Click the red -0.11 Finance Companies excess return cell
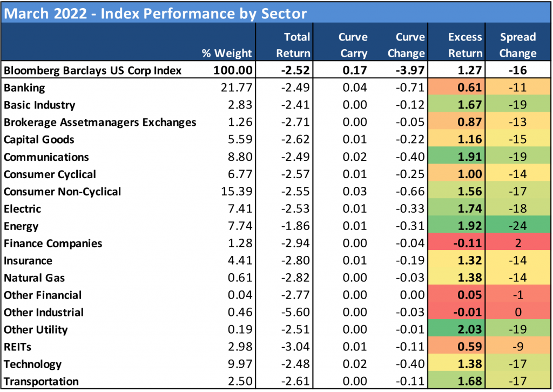The height and width of the screenshot is (392, 553). [x=465, y=243]
